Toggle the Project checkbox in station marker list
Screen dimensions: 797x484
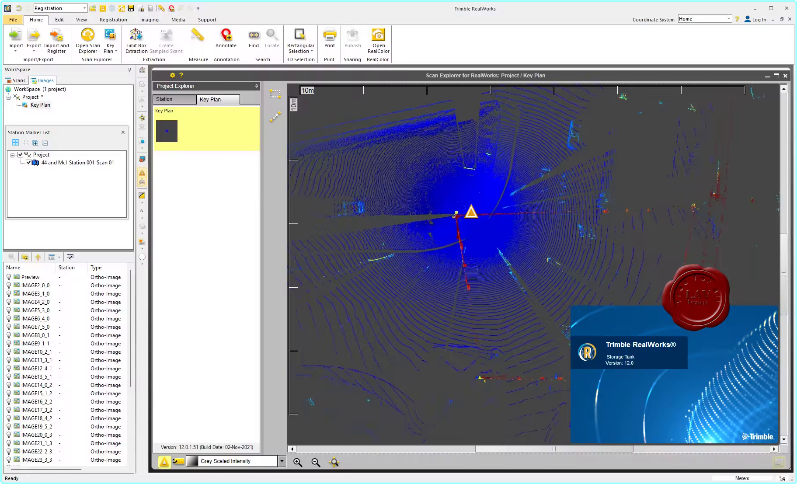click(x=21, y=155)
